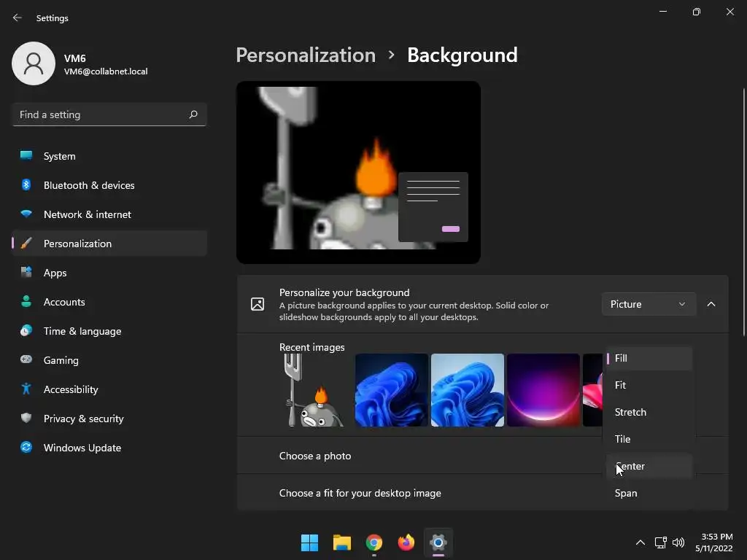The width and height of the screenshot is (747, 560).
Task: Navigate to Personalization breadcrumb link
Action: coord(306,55)
